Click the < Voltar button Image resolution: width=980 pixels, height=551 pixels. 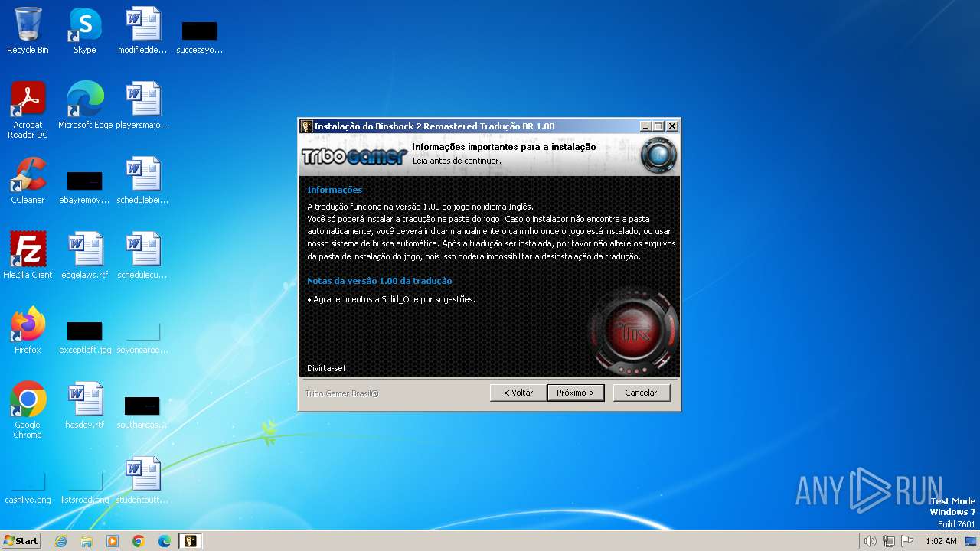(518, 393)
